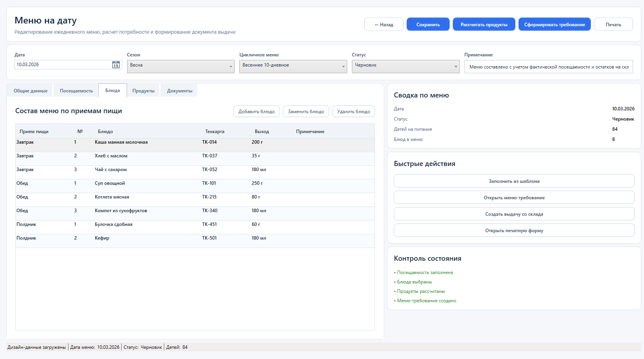The image size is (644, 359).
Task: Switch to the Общие данные tab
Action: point(30,91)
